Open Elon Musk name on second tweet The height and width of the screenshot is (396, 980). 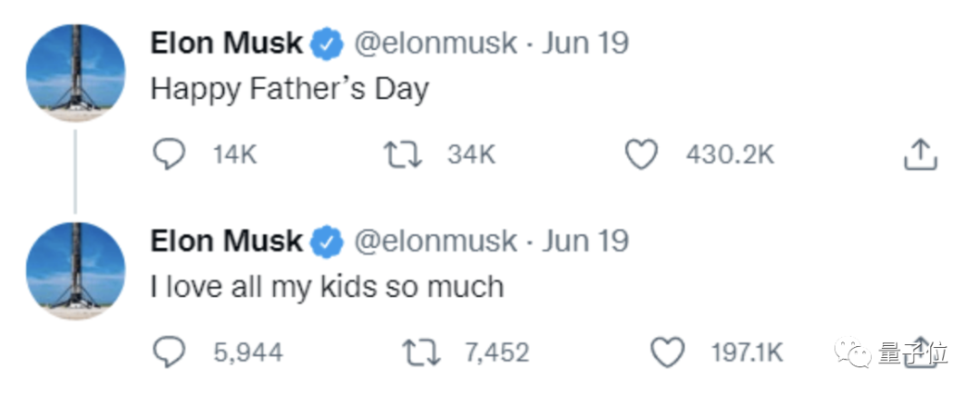coord(226,241)
